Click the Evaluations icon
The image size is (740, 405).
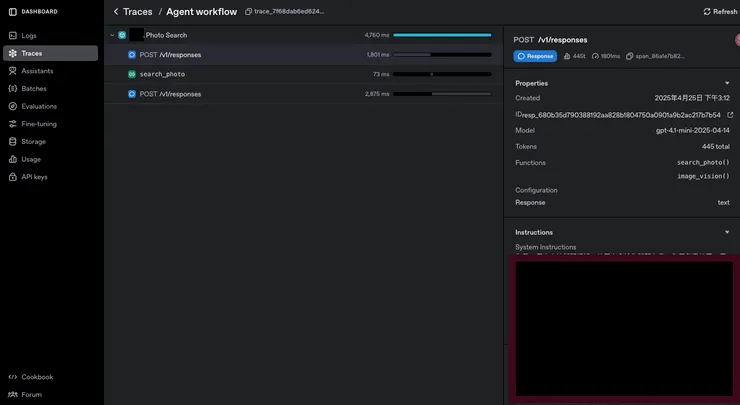tap(13, 106)
